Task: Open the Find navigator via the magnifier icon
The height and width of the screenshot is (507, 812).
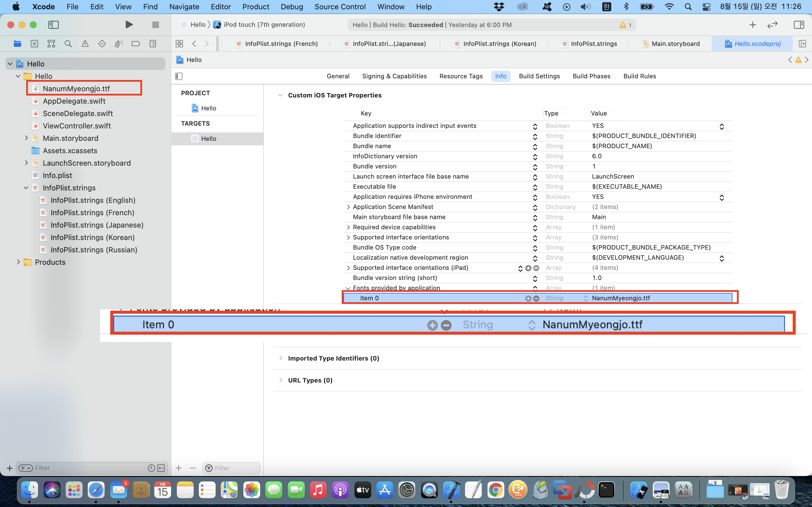Action: pyautogui.click(x=68, y=44)
